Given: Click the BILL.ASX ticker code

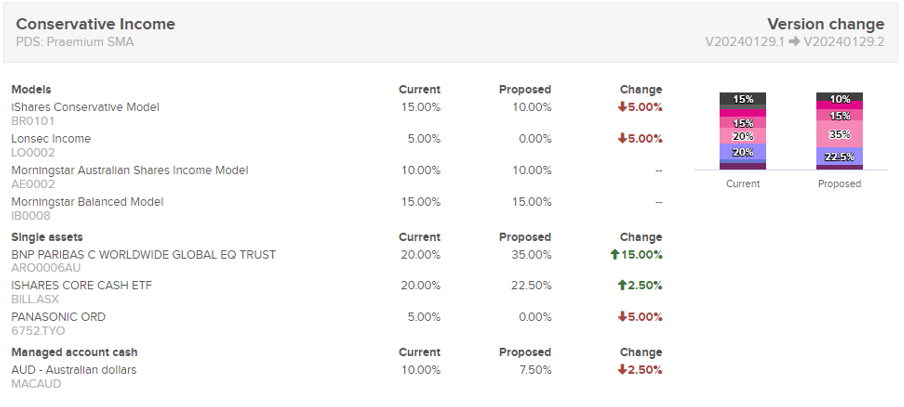Looking at the screenshot, I should tap(35, 300).
